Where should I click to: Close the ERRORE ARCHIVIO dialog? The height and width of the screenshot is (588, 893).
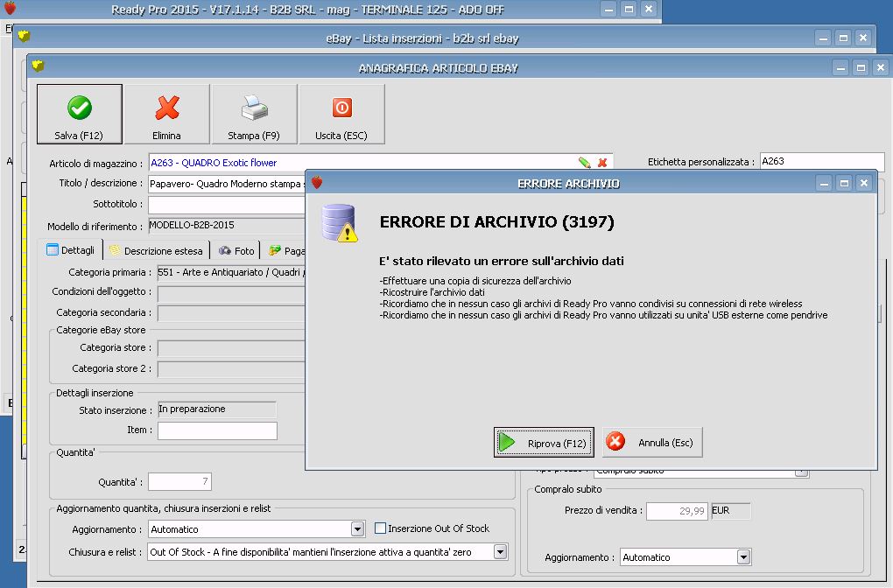(x=864, y=183)
